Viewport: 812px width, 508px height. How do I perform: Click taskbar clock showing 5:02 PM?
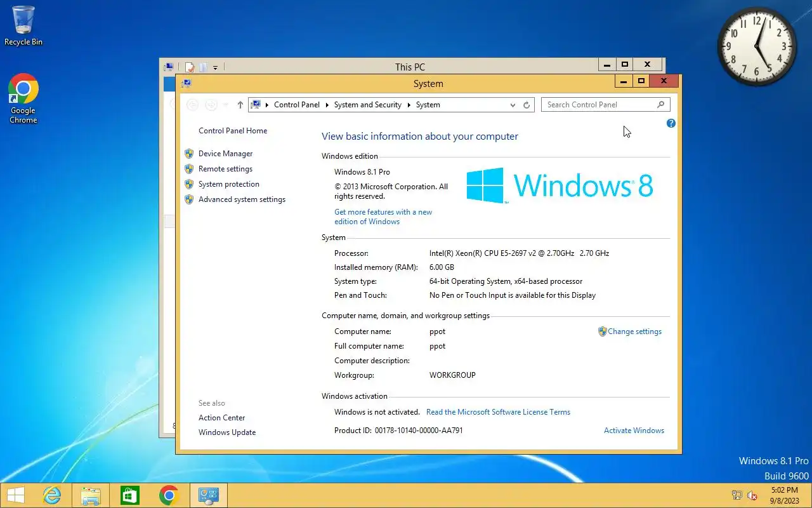[x=785, y=495]
